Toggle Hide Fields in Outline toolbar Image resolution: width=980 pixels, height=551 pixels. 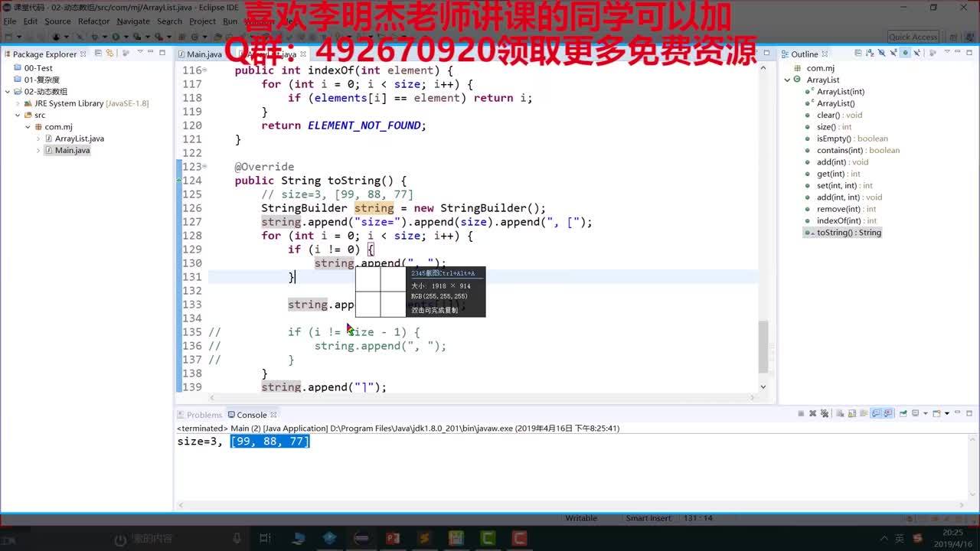pyautogui.click(x=881, y=54)
